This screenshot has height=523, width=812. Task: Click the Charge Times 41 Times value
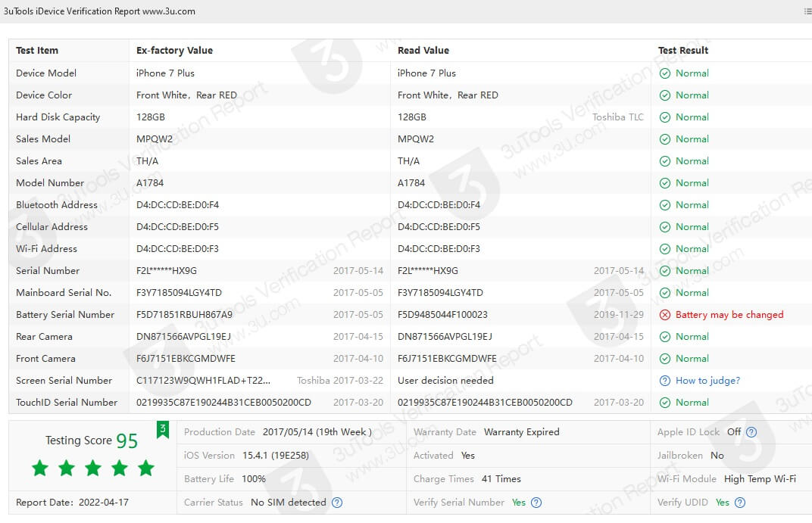pos(501,478)
